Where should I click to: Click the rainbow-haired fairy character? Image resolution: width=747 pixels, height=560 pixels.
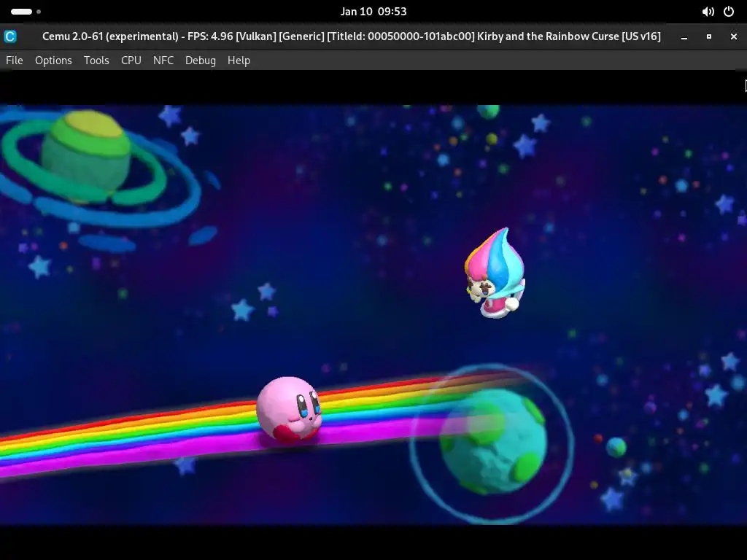click(x=495, y=273)
